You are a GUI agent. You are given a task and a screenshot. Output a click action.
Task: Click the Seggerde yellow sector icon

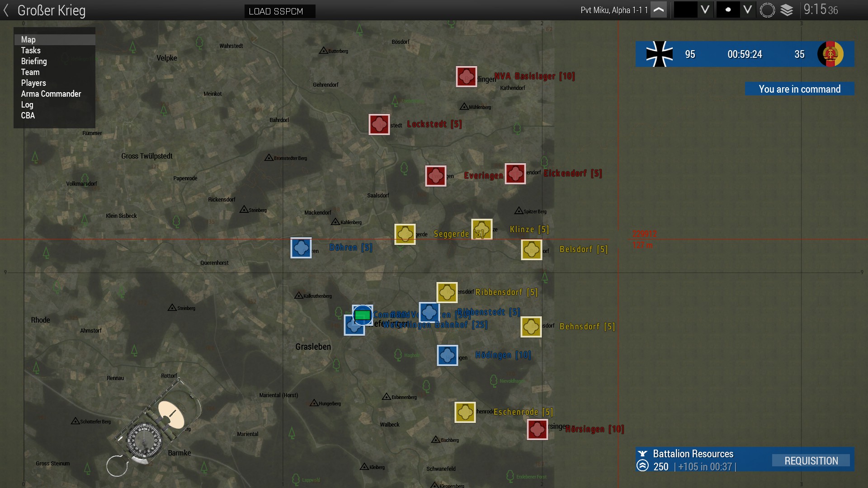pyautogui.click(x=405, y=234)
